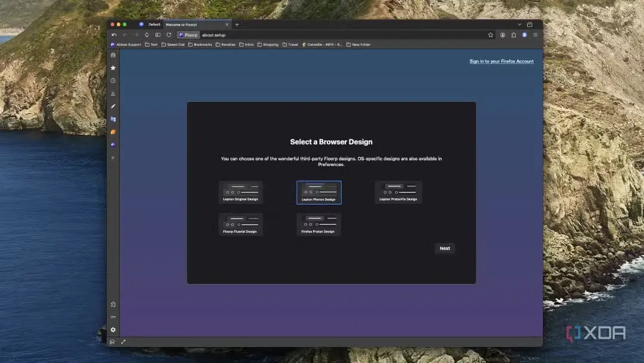Image resolution: width=644 pixels, height=363 pixels.
Task: Open the Speed Dial bookmarks folder
Action: (x=173, y=44)
